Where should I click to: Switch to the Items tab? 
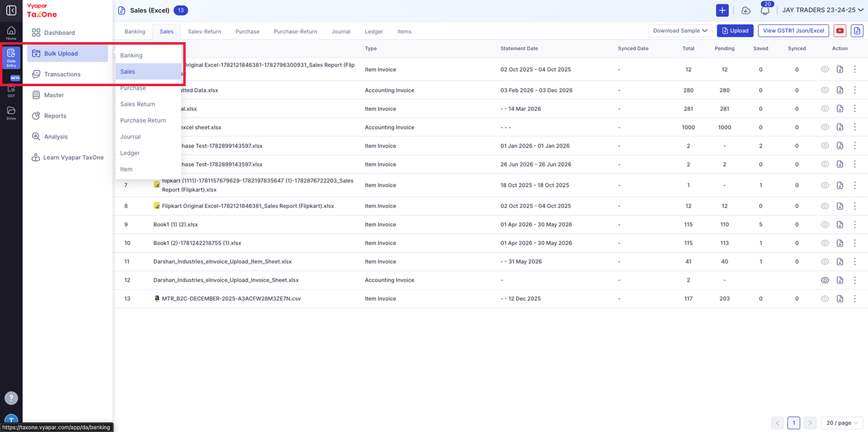pos(404,31)
